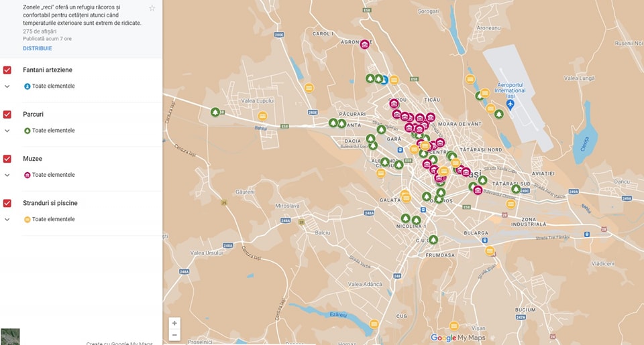Select Toate elementele under Muzee
The height and width of the screenshot is (345, 644).
coord(53,175)
